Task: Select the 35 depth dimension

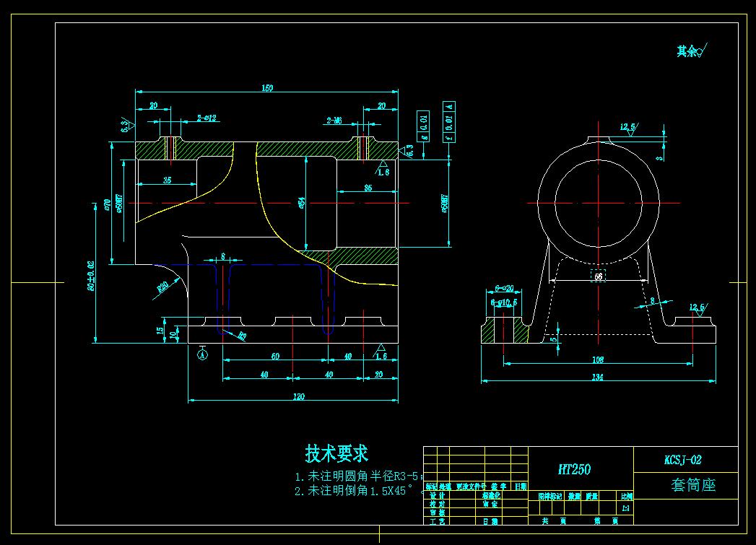Action: point(167,180)
